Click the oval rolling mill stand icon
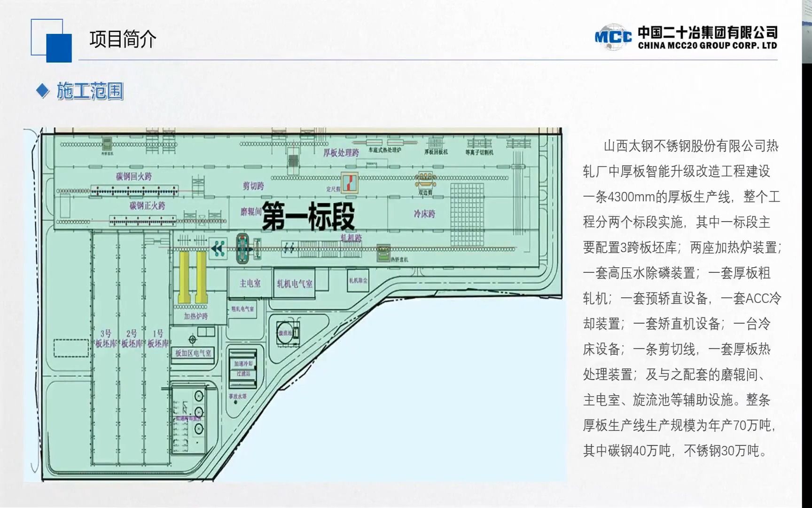Image resolution: width=812 pixels, height=508 pixels. click(x=243, y=248)
